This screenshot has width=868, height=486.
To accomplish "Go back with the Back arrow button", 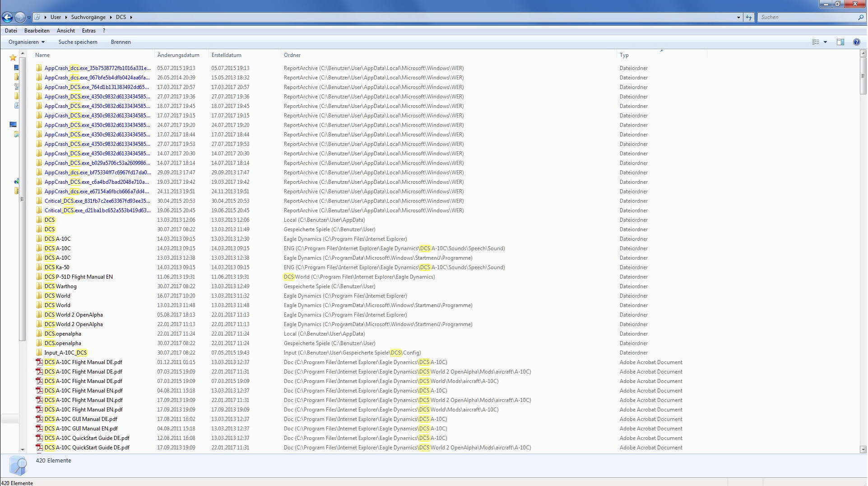I will point(7,17).
